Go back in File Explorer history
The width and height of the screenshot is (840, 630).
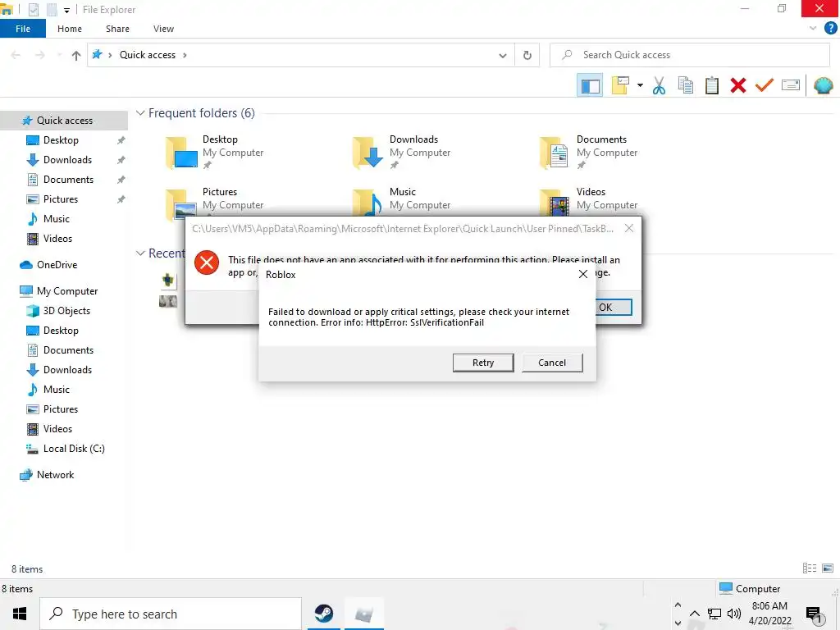click(x=16, y=55)
